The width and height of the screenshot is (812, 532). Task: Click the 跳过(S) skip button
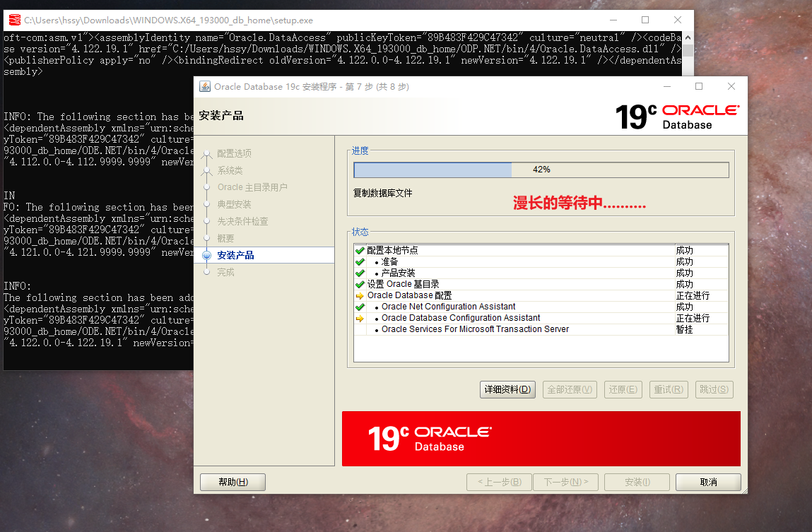714,390
